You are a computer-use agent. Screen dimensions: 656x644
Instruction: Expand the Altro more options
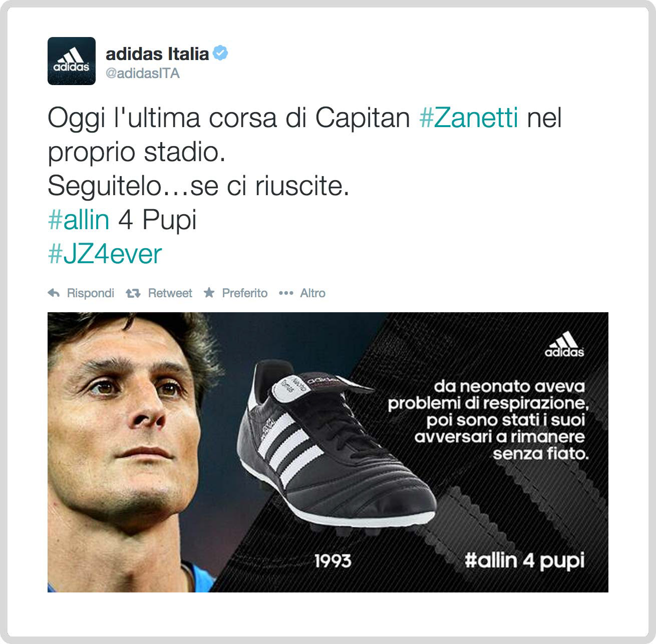(x=312, y=293)
